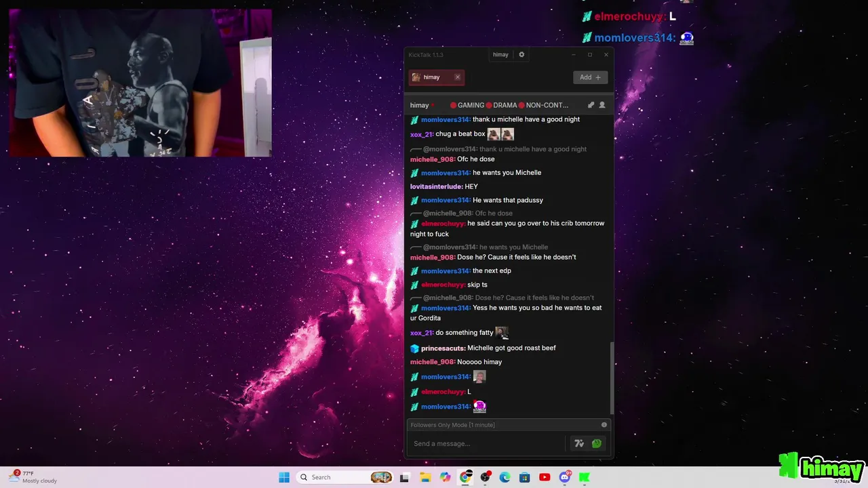This screenshot has width=868, height=488.
Task: Click the taskbar Search box
Action: (345, 477)
